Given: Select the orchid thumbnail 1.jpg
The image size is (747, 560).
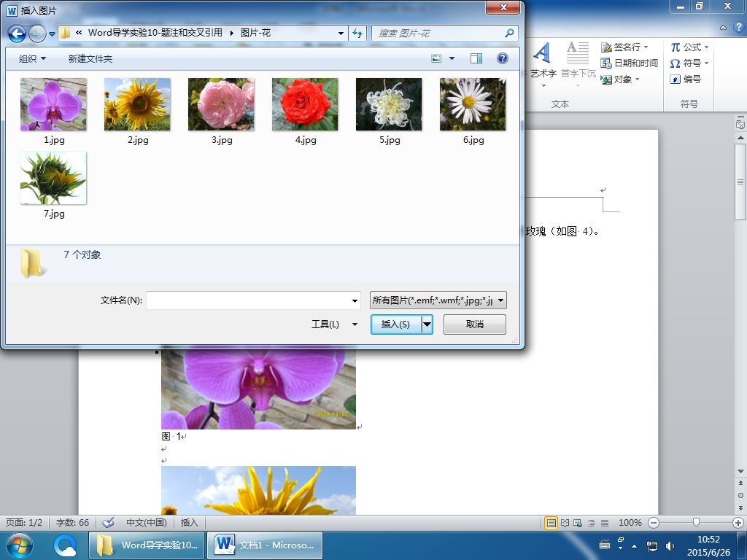Looking at the screenshot, I should [53, 104].
